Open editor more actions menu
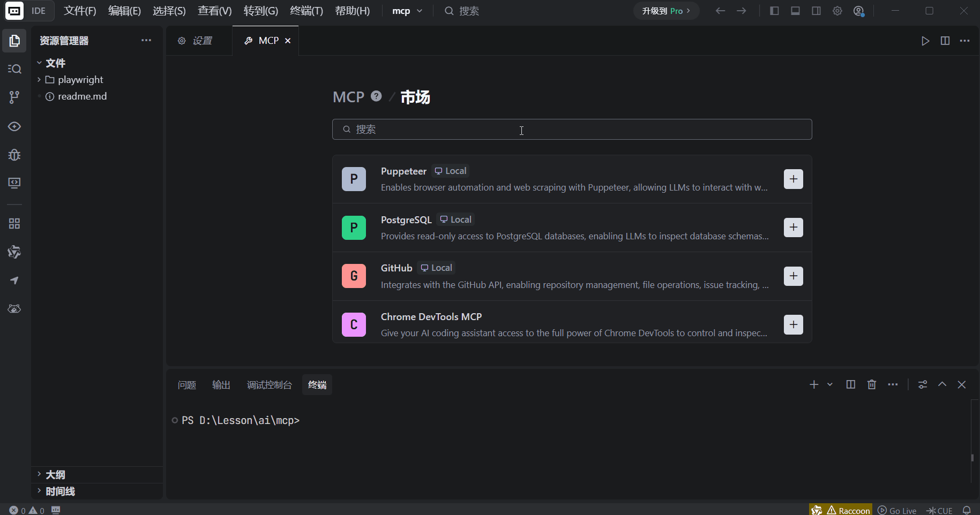The height and width of the screenshot is (515, 980). pyautogui.click(x=965, y=41)
